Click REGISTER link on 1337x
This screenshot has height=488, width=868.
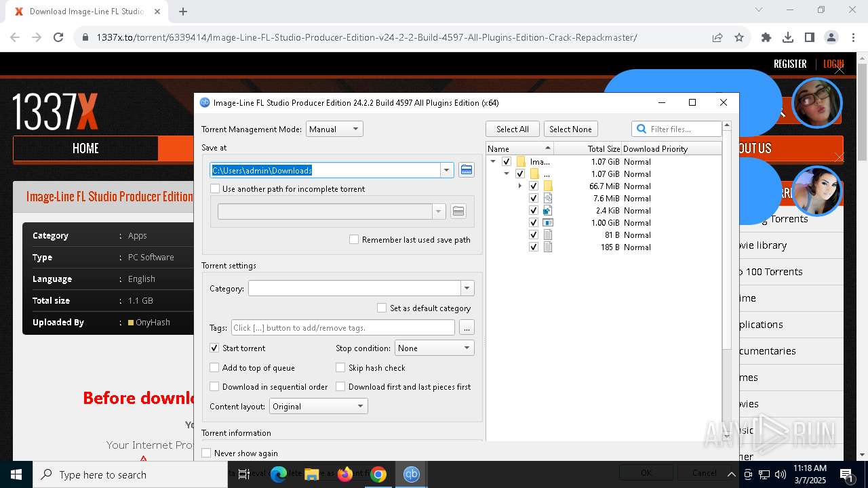coord(790,64)
